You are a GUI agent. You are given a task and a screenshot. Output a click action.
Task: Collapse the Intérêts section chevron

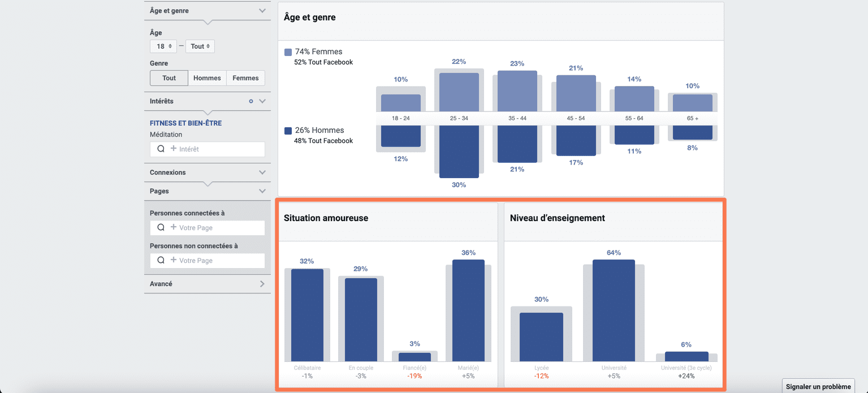[x=262, y=101]
